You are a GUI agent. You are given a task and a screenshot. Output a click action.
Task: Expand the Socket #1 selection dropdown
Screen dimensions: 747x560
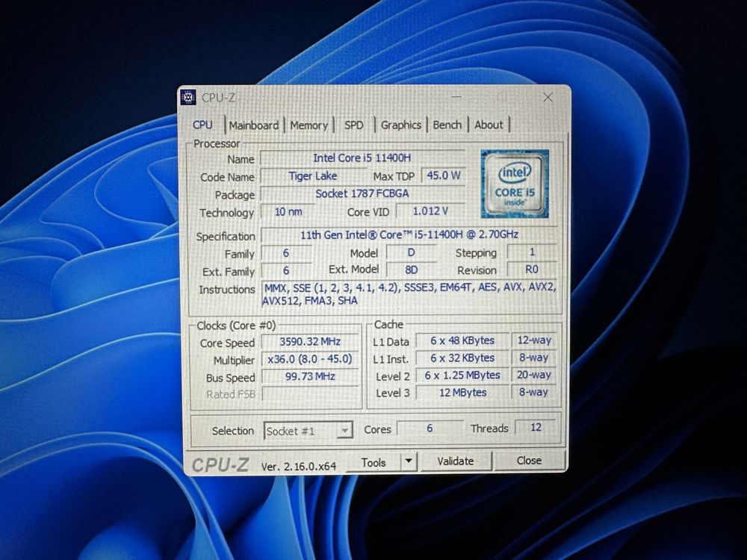point(344,431)
